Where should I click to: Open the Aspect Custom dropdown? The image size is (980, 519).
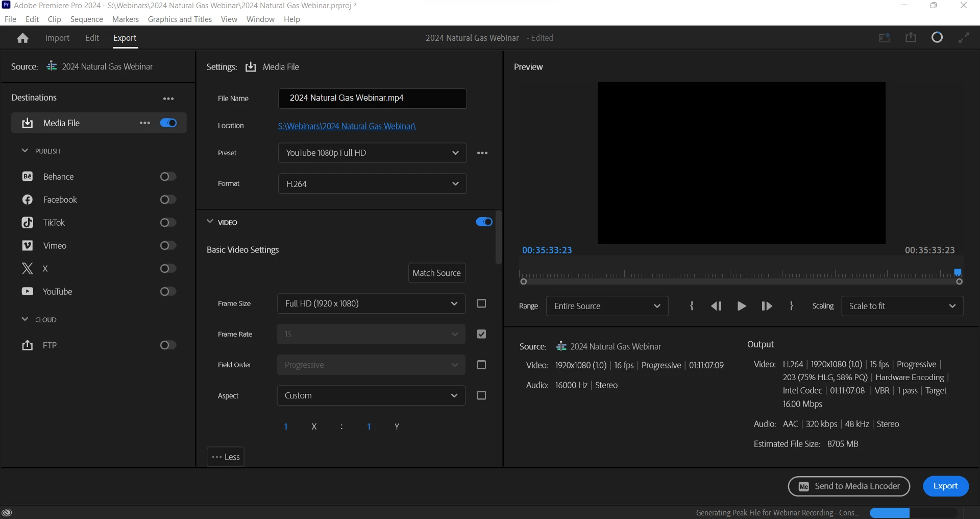click(371, 395)
